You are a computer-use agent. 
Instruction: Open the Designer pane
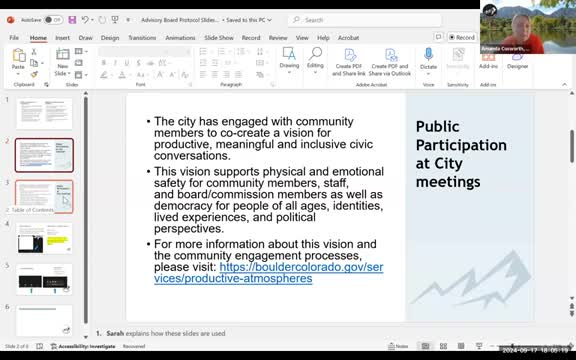[x=518, y=61]
